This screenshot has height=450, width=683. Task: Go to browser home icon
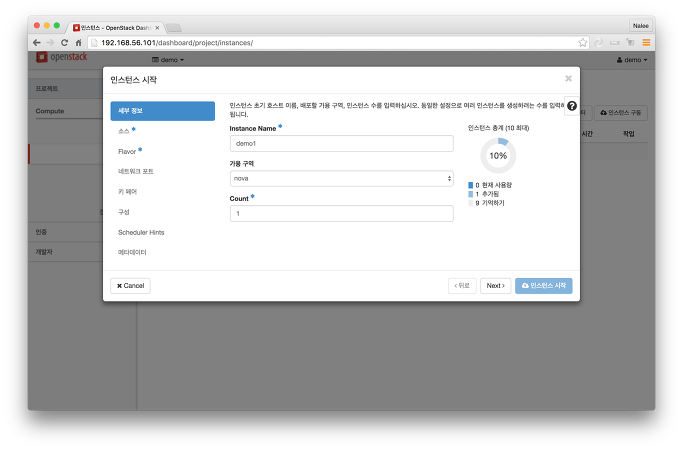(78, 43)
